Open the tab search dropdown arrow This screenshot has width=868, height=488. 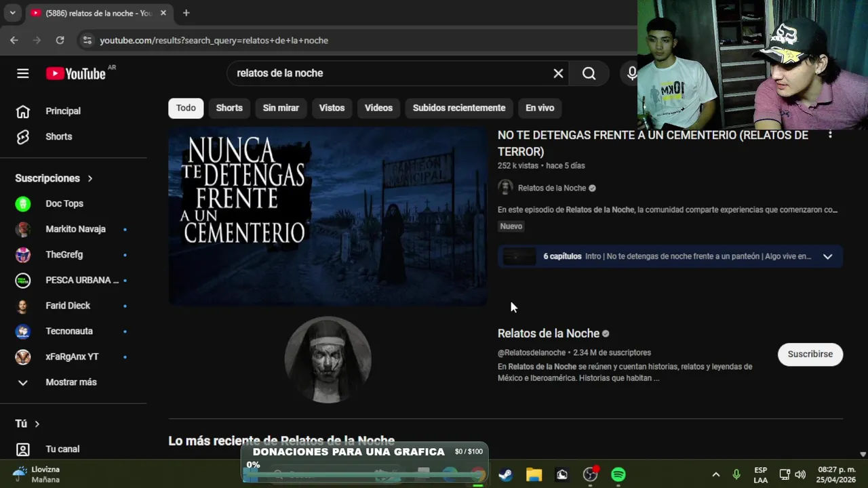pos(12,13)
